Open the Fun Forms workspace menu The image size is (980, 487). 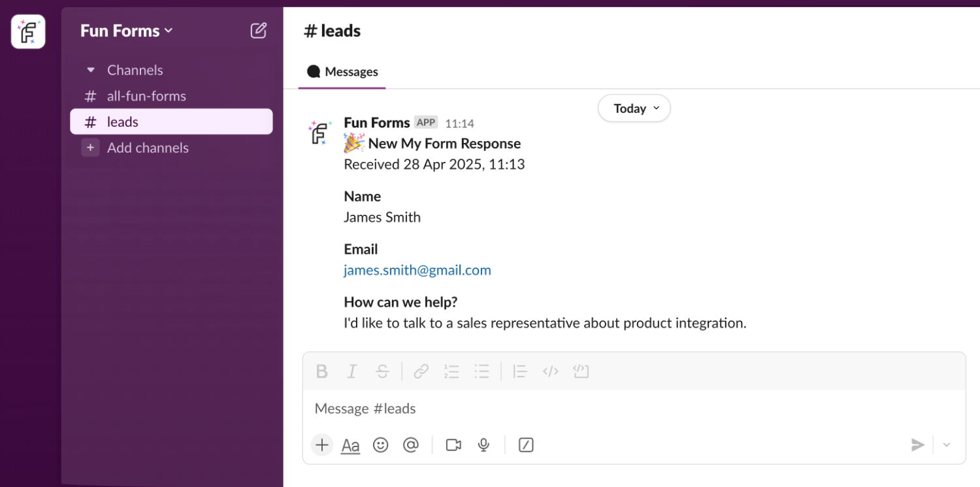(x=127, y=31)
